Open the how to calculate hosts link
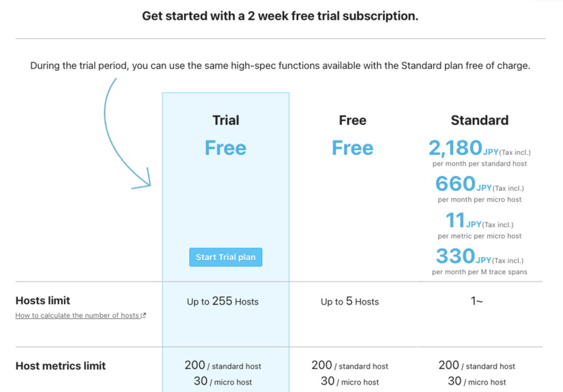Screen dimensions: 563x392 tap(77, 316)
